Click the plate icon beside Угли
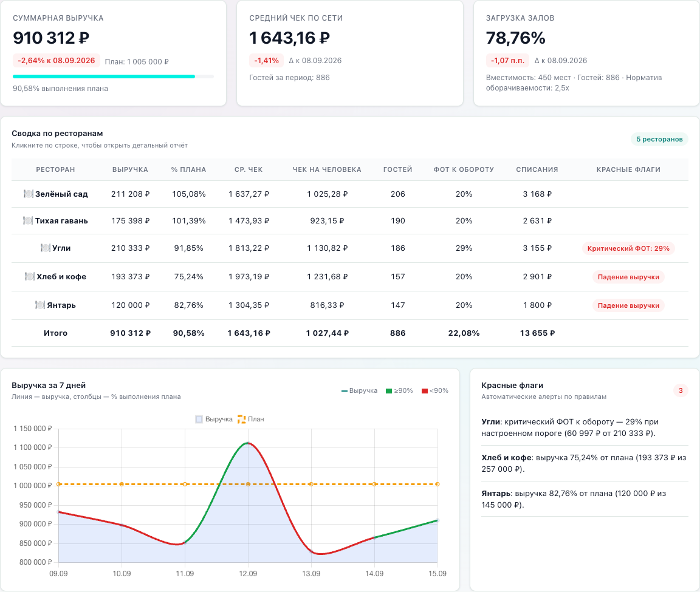 (x=45, y=248)
